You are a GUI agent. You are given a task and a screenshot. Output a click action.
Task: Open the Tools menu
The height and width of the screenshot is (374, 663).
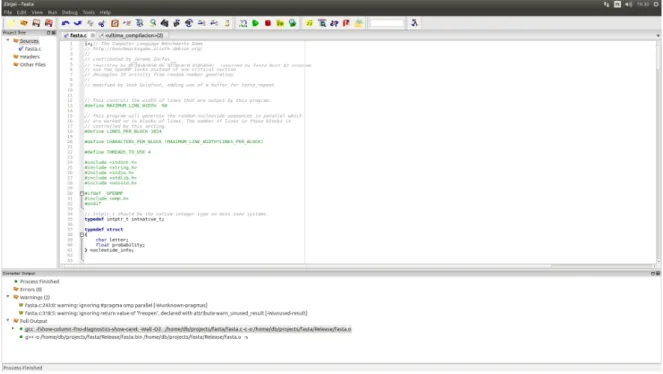coord(89,12)
